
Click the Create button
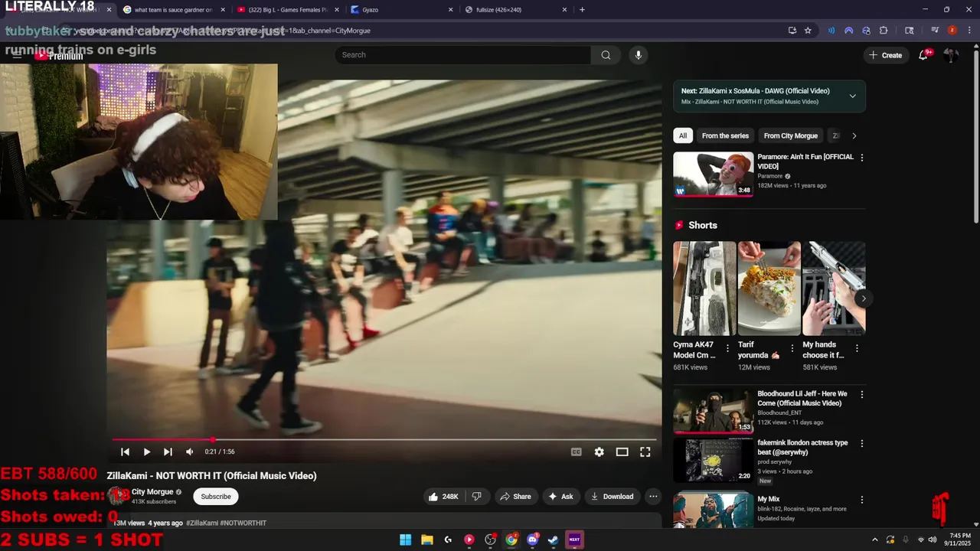click(886, 55)
